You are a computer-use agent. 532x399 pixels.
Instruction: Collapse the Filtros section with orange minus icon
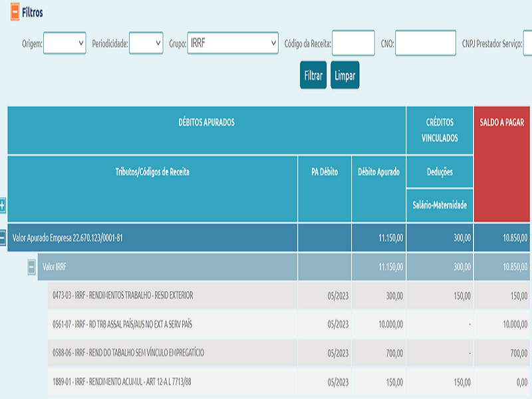click(15, 13)
